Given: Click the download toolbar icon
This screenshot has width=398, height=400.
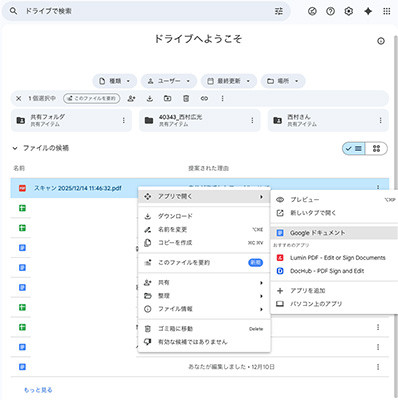Looking at the screenshot, I should pyautogui.click(x=150, y=98).
